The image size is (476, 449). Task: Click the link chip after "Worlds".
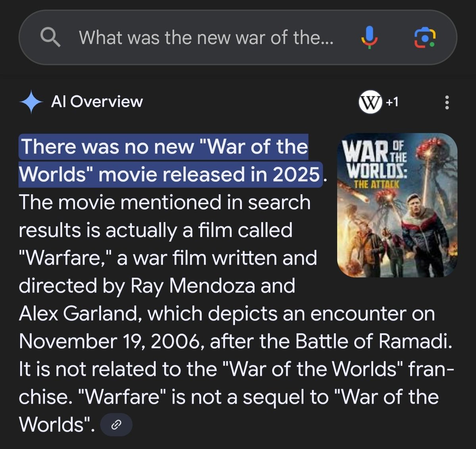[x=116, y=425]
